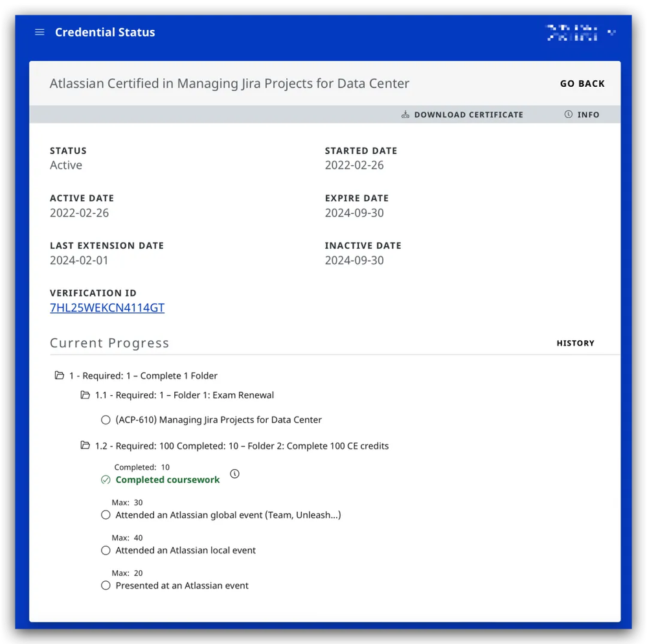Click the Attended an Atlassian local event label
The width and height of the screenshot is (647, 644).
[185, 550]
